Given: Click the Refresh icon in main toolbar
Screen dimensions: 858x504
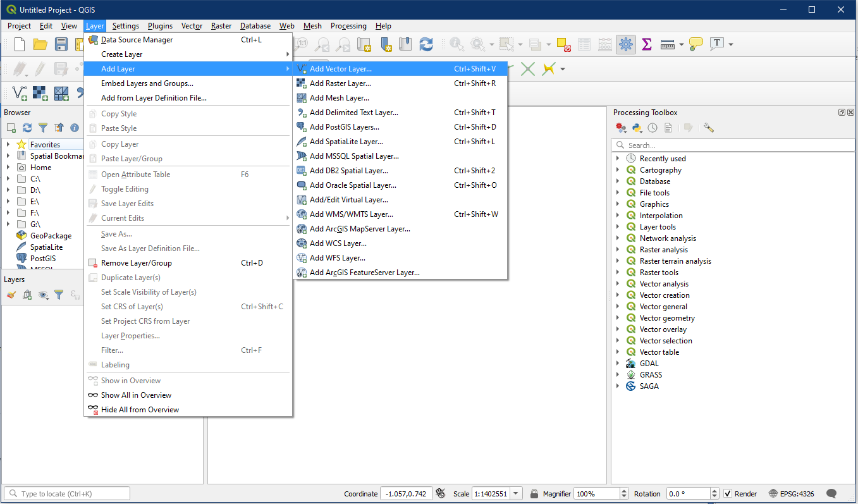Looking at the screenshot, I should pos(426,44).
